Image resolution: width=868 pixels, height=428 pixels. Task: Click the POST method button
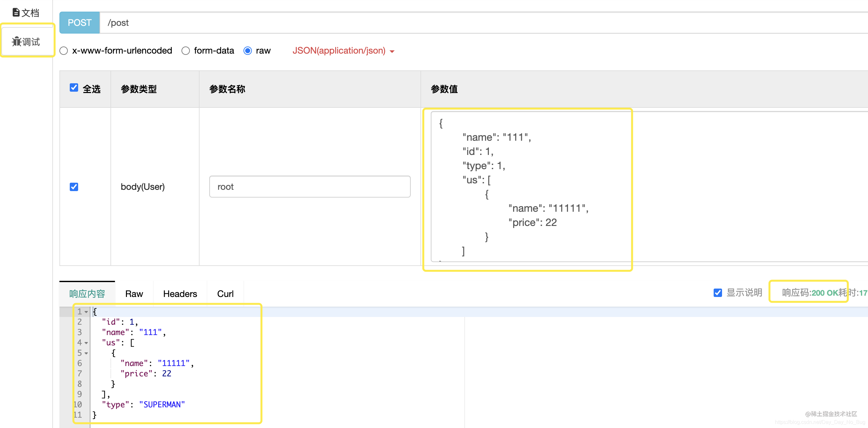(x=79, y=23)
